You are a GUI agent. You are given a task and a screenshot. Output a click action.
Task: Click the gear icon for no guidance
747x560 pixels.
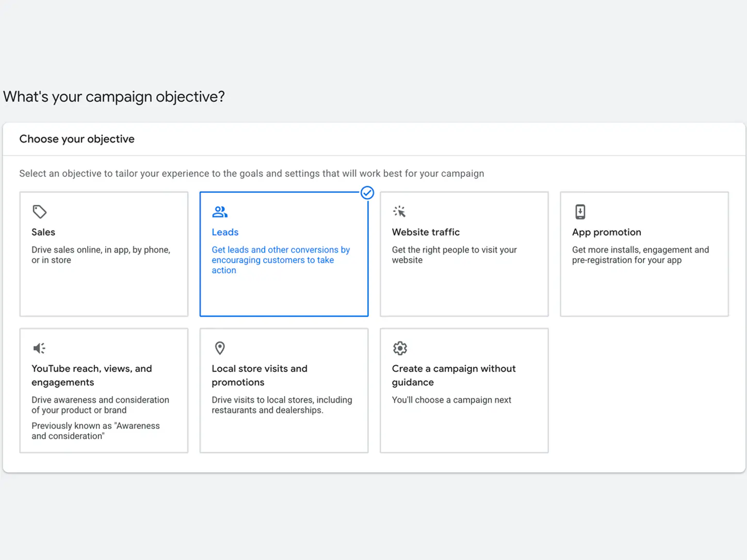pos(400,348)
